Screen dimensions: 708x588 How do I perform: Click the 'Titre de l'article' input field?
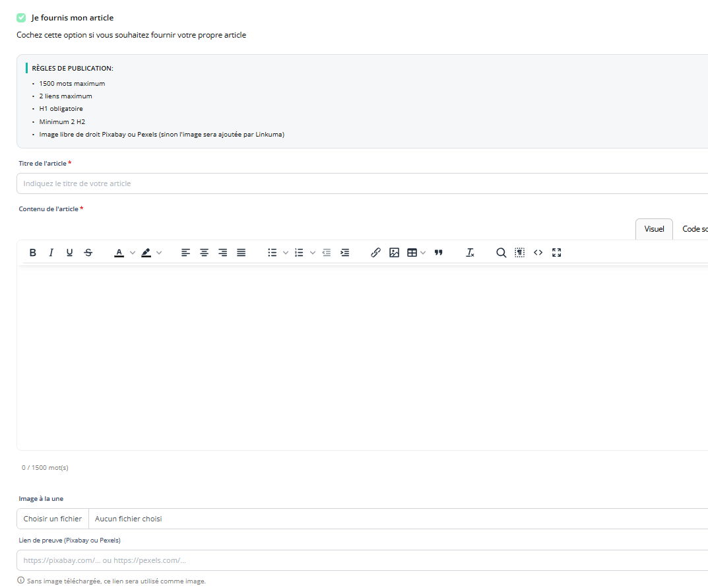pyautogui.click(x=356, y=183)
